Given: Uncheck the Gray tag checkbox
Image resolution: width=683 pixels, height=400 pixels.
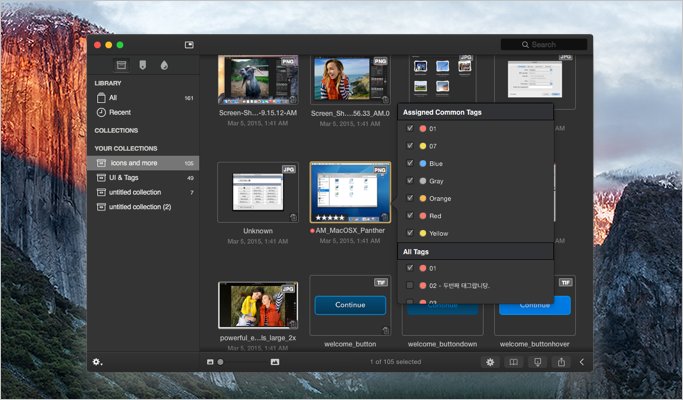Looking at the screenshot, I should (409, 180).
